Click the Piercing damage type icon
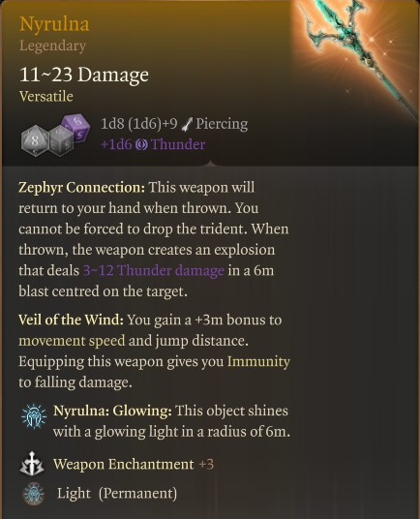Image resolution: width=420 pixels, height=519 pixels. 187,124
